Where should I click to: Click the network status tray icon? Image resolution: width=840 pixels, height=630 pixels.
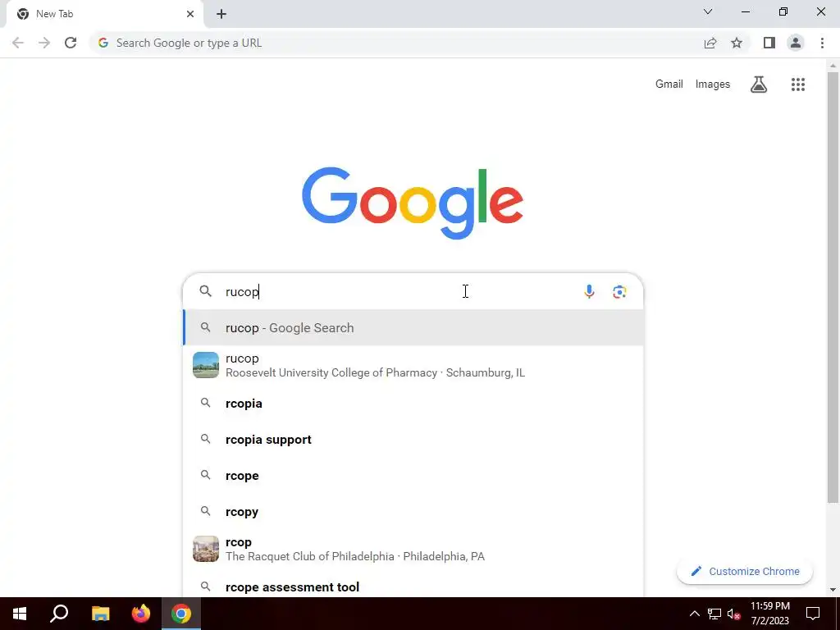click(x=714, y=614)
